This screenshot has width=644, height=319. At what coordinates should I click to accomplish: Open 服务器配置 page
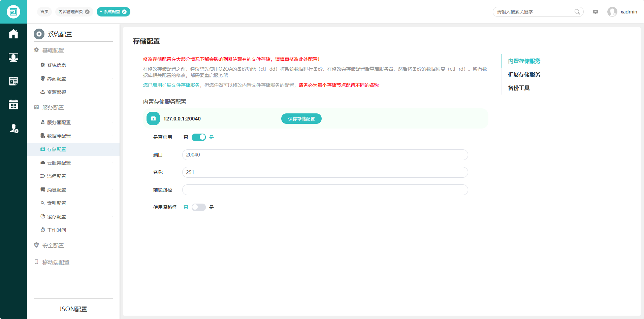coord(73,122)
